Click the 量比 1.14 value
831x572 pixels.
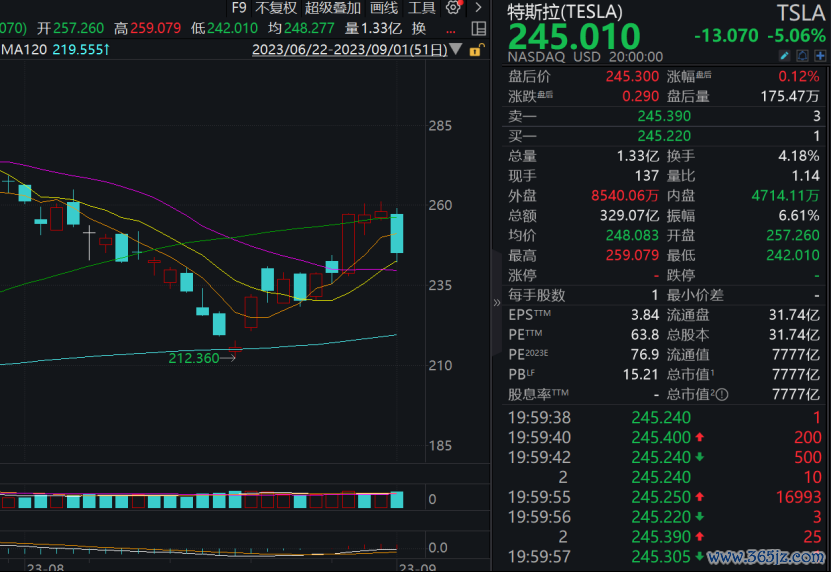coord(804,176)
